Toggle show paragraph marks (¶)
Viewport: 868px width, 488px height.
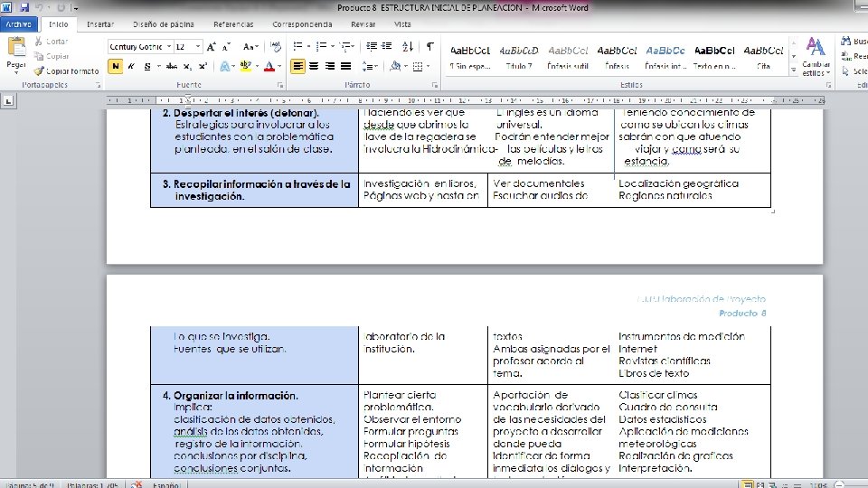tap(430, 46)
